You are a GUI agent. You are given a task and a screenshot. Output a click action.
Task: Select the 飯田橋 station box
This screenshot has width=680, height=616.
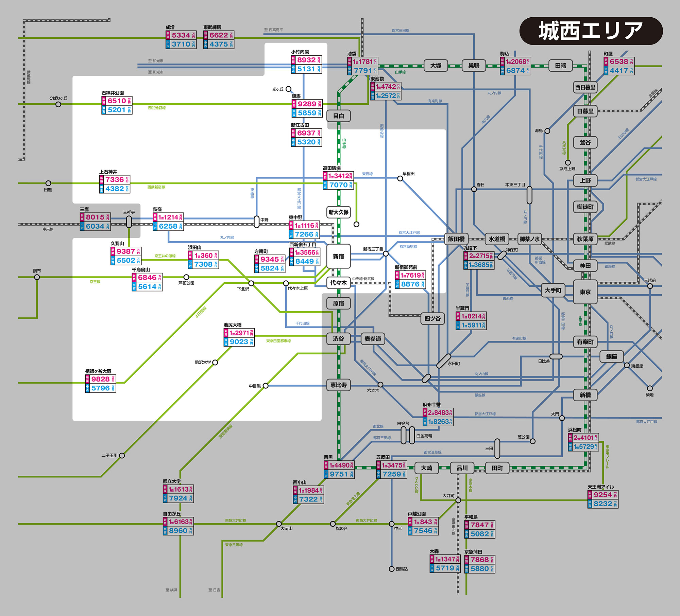pos(456,239)
